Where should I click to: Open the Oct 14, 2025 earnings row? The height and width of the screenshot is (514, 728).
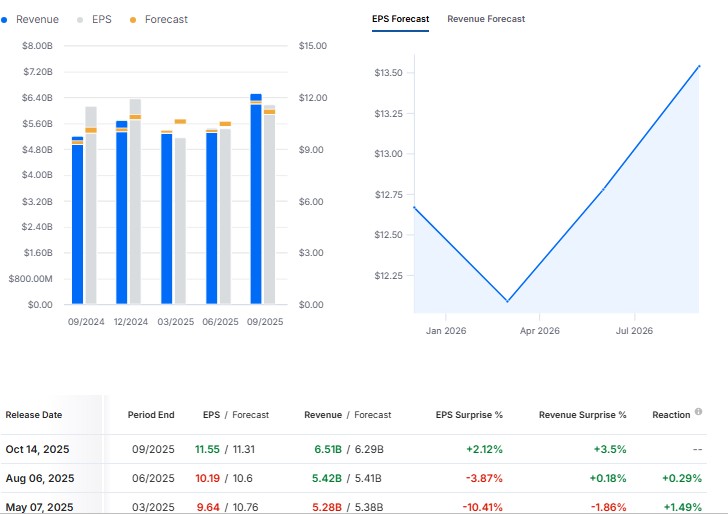coord(37,451)
